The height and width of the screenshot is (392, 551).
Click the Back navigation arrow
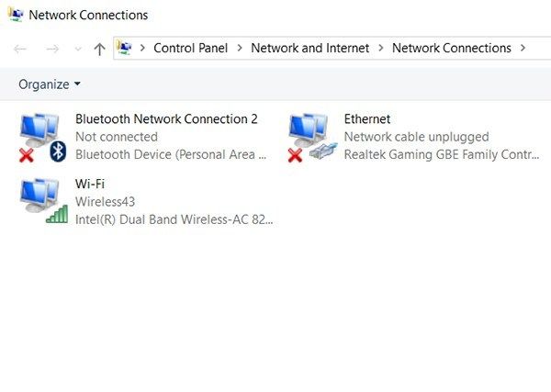pos(20,49)
